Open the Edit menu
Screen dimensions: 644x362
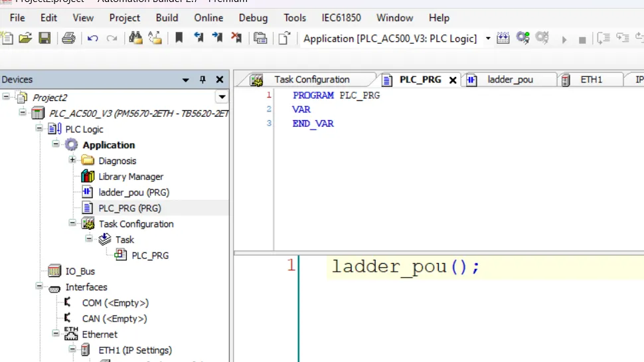[48, 18]
